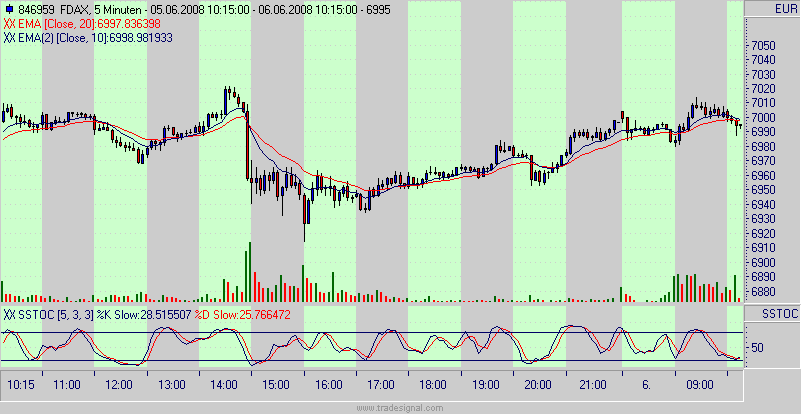
Task: Click the 7010 price scale label
Action: [763, 103]
